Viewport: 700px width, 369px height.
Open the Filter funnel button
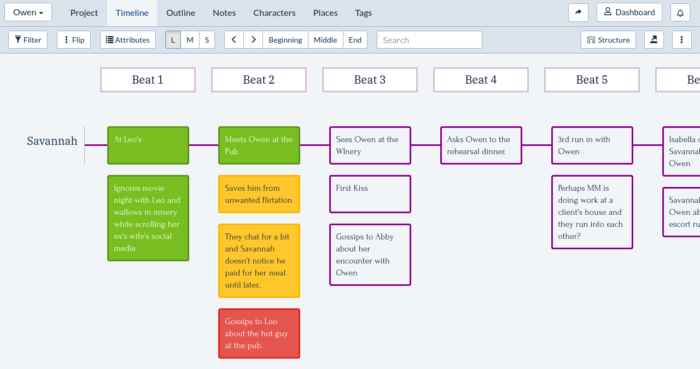pyautogui.click(x=28, y=40)
